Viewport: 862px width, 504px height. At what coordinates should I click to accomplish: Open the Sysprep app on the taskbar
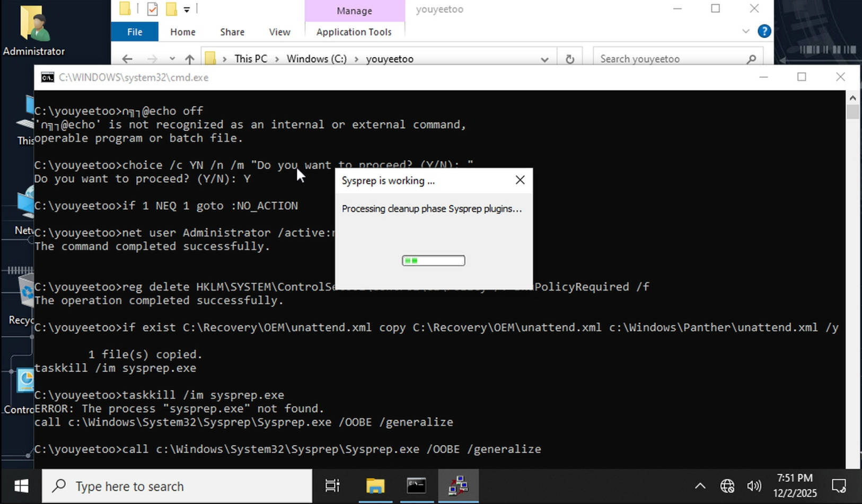coord(458,486)
